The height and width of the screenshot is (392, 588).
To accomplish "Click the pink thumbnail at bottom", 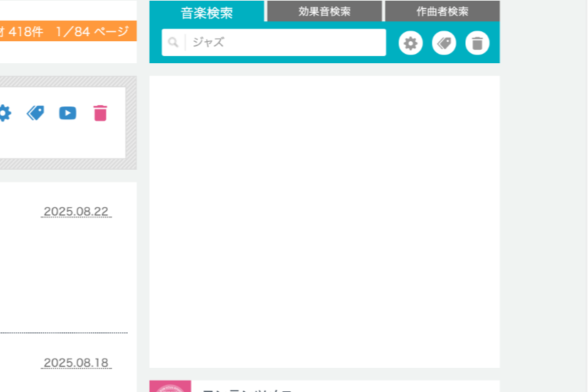I will coord(170,386).
